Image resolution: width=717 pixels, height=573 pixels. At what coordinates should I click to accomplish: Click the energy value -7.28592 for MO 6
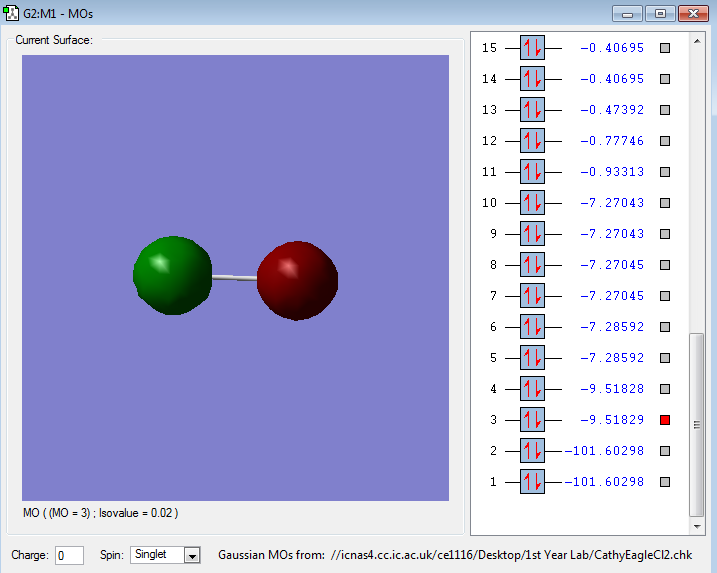pos(611,327)
